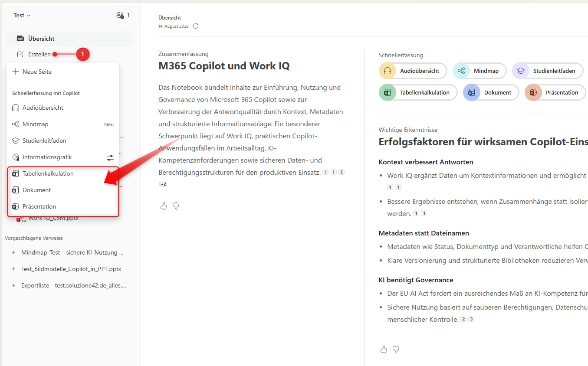588x366 pixels.
Task: Select Übersicht in the left sidebar
Action: tap(69, 39)
